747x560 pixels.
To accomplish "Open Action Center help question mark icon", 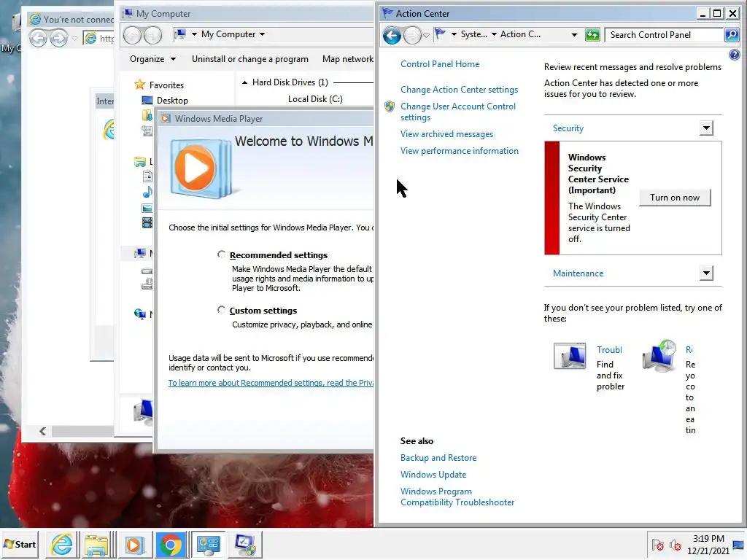I will (734, 55).
